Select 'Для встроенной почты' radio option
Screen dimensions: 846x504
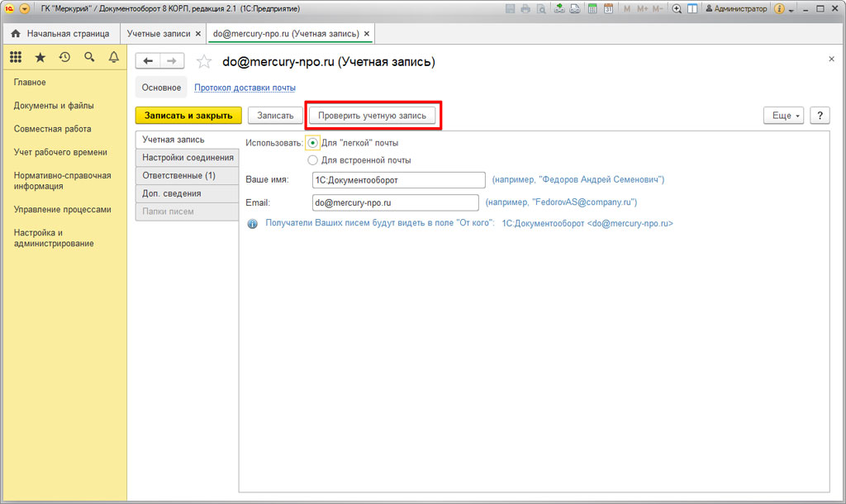312,160
